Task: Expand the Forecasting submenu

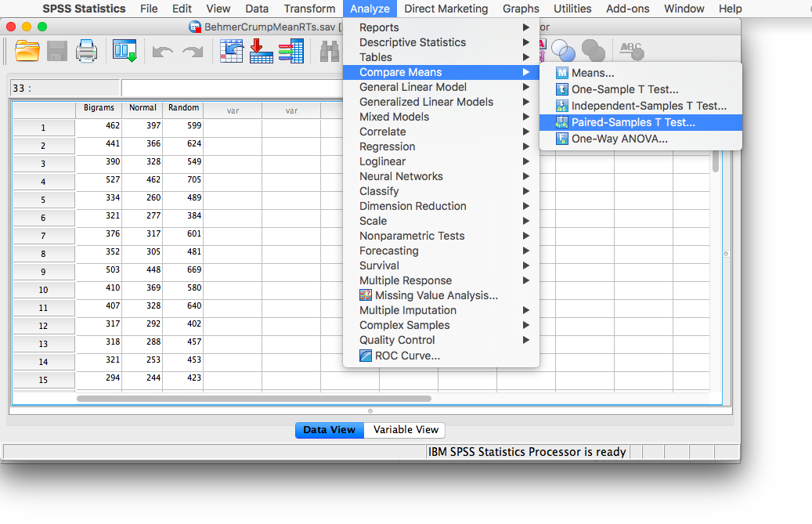Action: tap(441, 251)
